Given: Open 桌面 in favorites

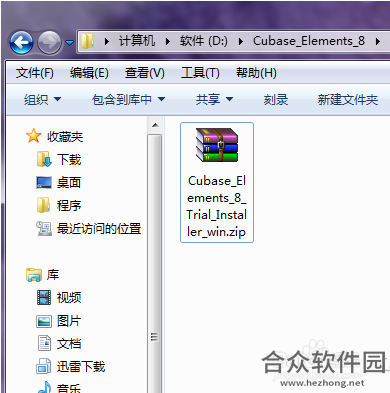Looking at the screenshot, I should (x=69, y=182).
